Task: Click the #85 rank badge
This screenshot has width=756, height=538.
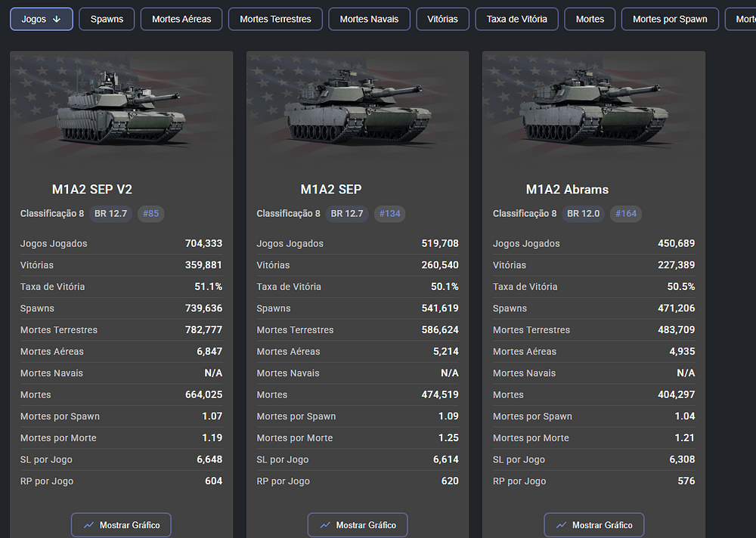Action: click(x=150, y=214)
